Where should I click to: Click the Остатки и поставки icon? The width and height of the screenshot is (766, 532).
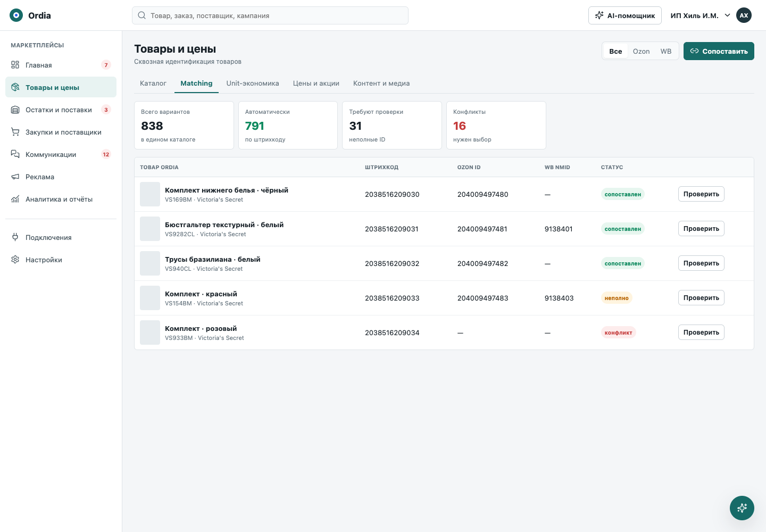(15, 110)
